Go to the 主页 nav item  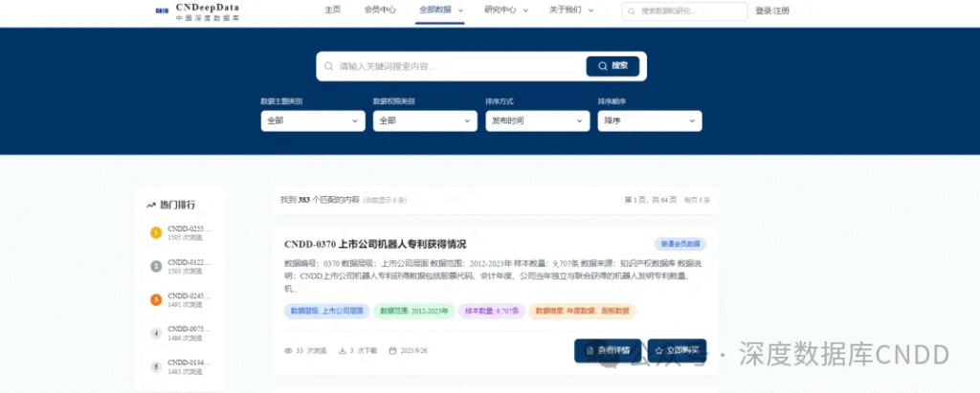point(332,11)
